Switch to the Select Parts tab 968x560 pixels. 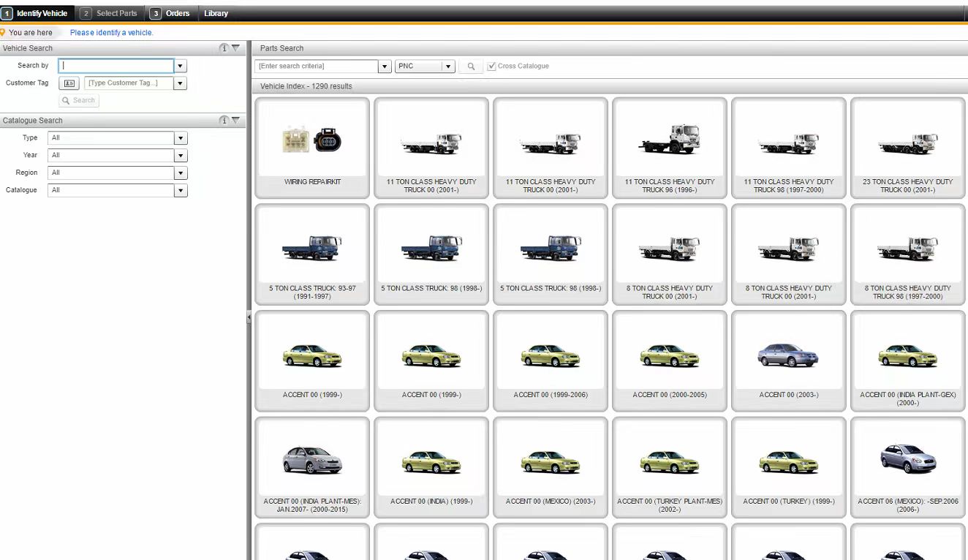point(109,13)
